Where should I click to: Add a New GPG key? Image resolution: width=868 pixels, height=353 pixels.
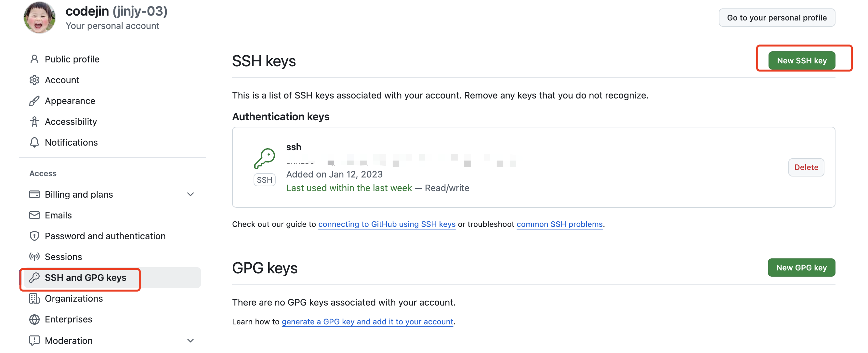pyautogui.click(x=801, y=268)
